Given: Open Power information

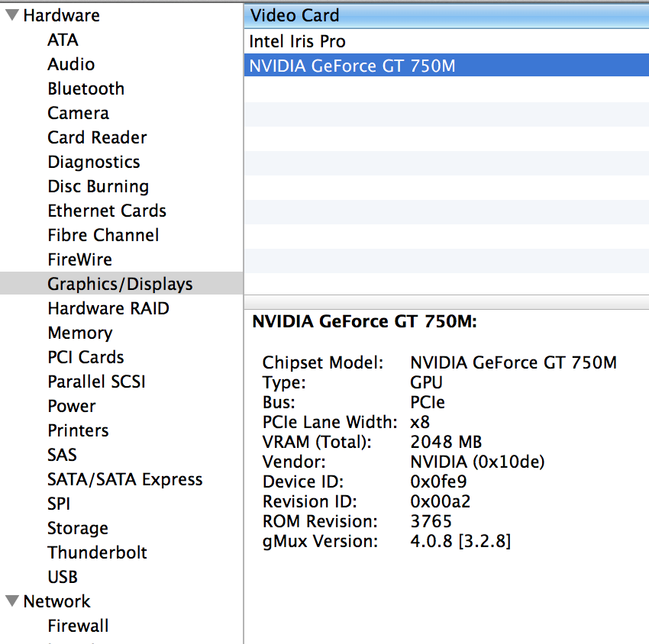Looking at the screenshot, I should click(x=72, y=406).
